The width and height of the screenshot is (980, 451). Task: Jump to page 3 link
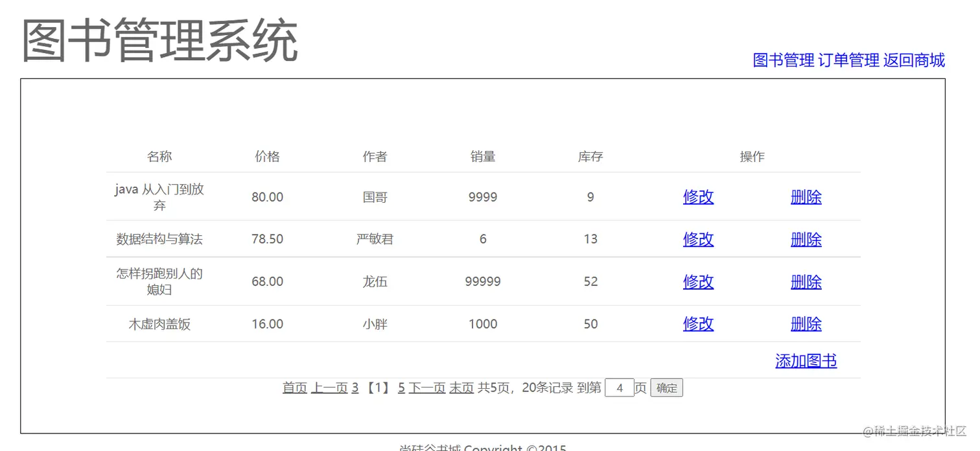pos(355,387)
